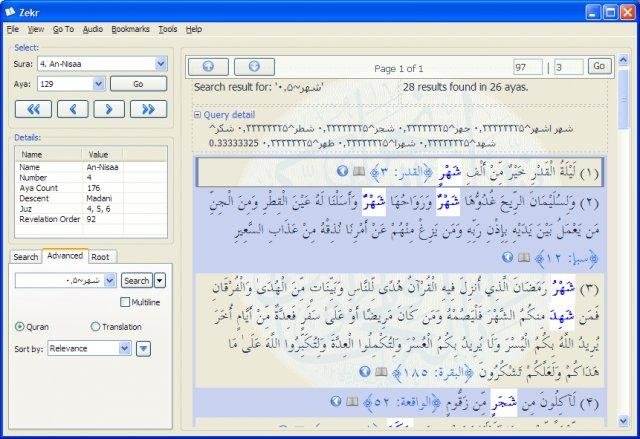
Task: Click the Name column header in Details
Action: (x=48, y=155)
